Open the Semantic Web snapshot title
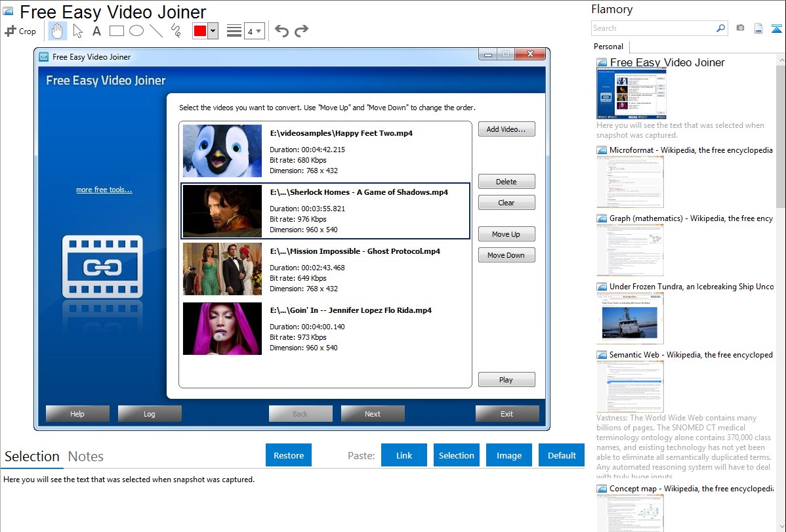 (691, 354)
